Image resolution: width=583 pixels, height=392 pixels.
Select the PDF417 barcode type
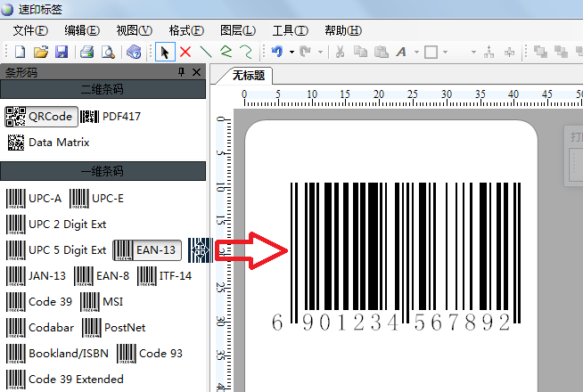point(111,117)
